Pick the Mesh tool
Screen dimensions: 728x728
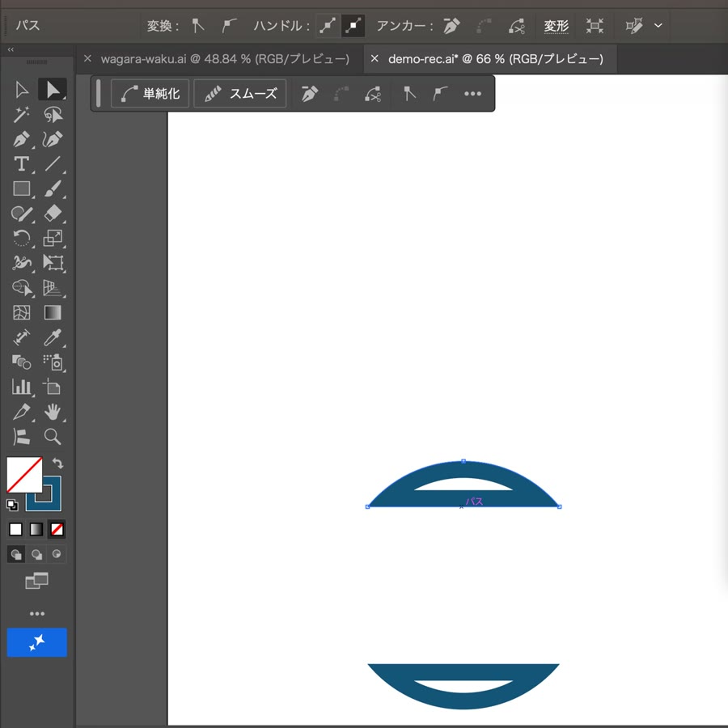21,312
